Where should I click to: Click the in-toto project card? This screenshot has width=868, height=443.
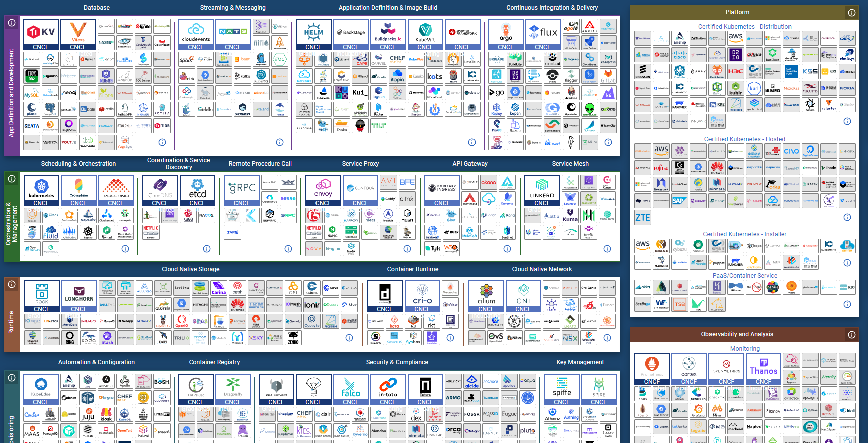click(x=388, y=390)
